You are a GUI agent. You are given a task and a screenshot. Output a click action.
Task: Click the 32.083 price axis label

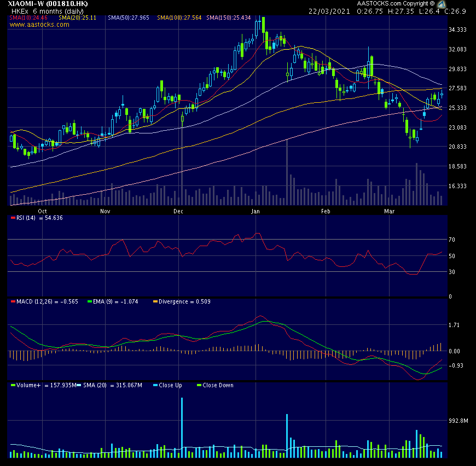coord(457,49)
